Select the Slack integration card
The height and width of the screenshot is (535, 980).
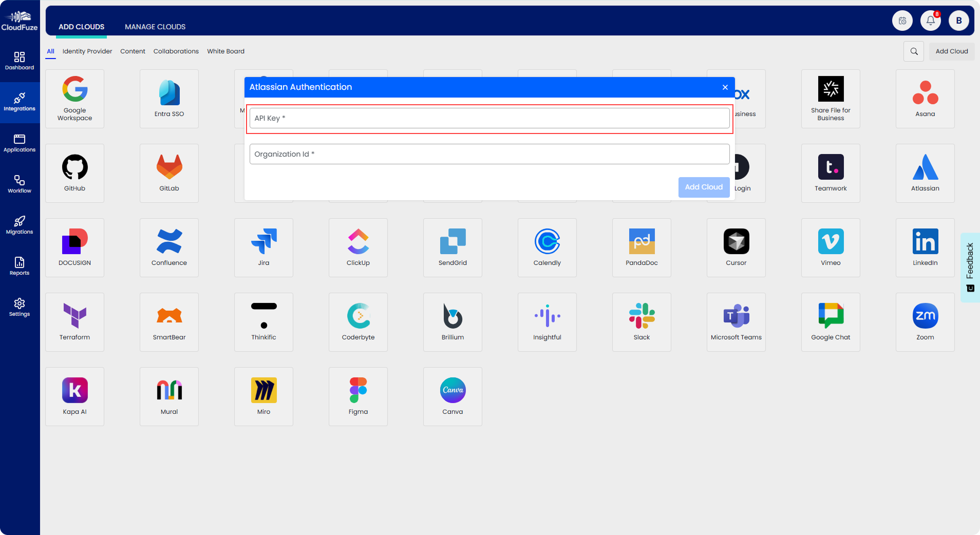pos(642,322)
